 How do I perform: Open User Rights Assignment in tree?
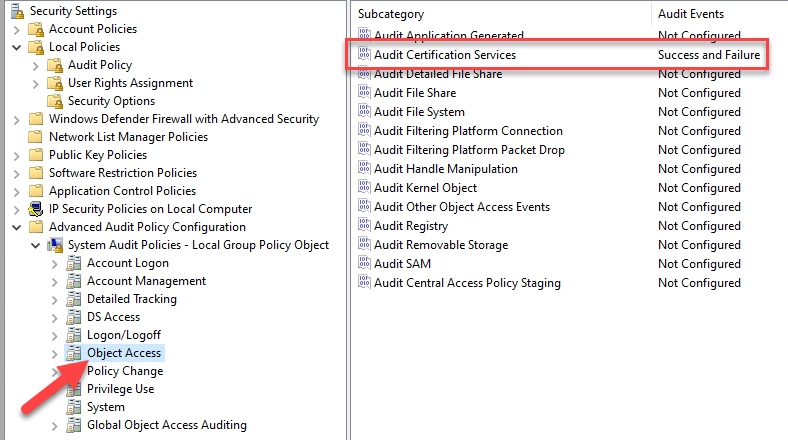(130, 83)
